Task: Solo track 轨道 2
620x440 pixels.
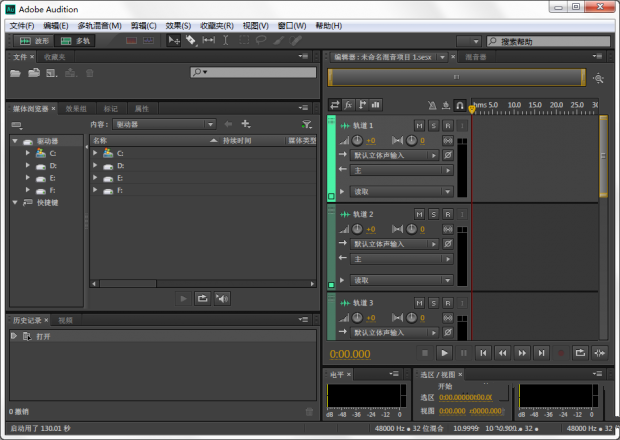Action: point(434,214)
